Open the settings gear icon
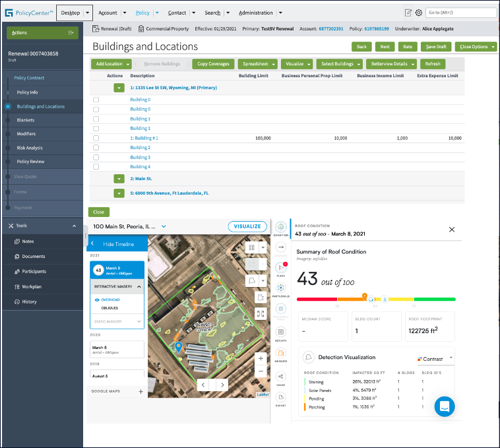 coord(419,13)
